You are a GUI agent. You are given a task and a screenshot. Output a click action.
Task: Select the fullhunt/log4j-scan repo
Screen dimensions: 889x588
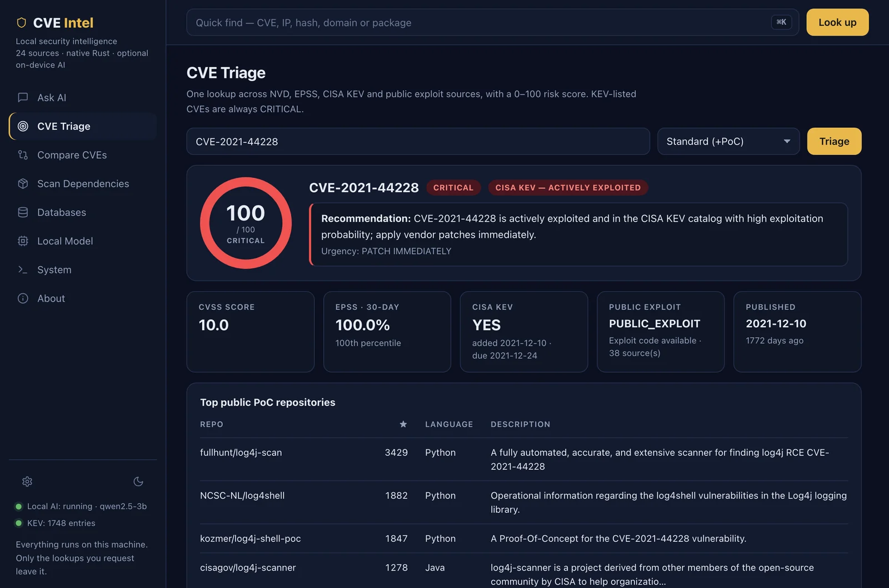coord(241,452)
